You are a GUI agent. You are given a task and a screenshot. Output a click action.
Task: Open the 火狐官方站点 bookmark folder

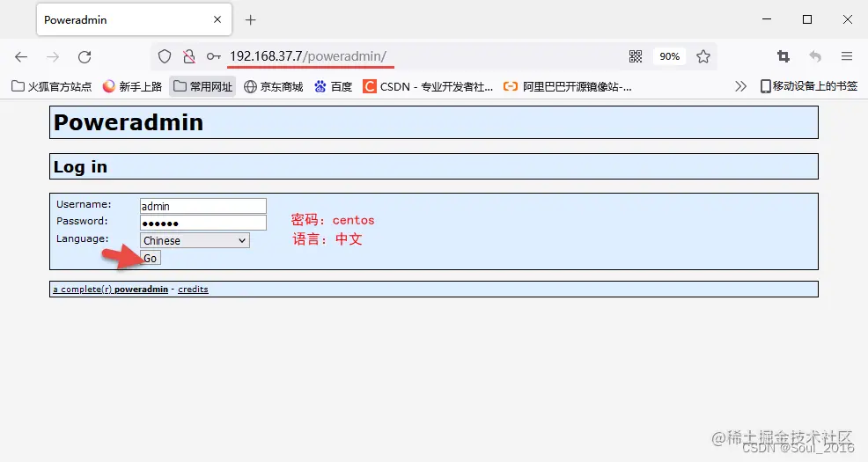pyautogui.click(x=51, y=86)
